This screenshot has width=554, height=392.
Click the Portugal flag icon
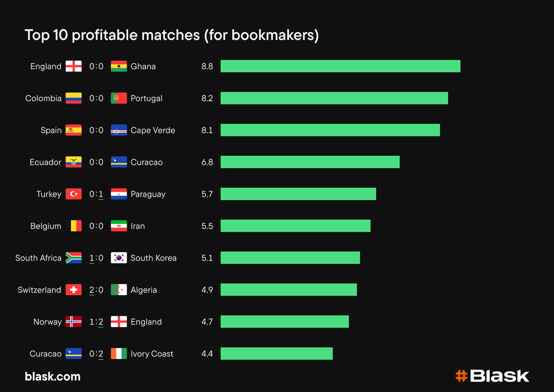(119, 98)
